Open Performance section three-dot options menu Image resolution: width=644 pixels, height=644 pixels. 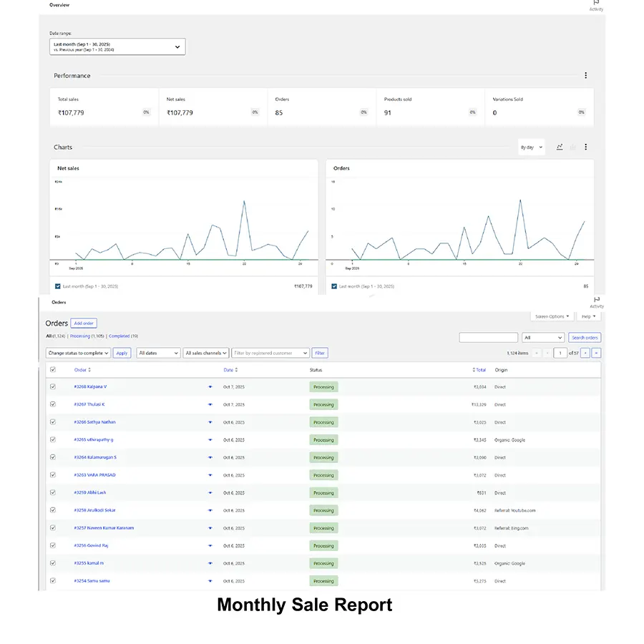click(585, 76)
